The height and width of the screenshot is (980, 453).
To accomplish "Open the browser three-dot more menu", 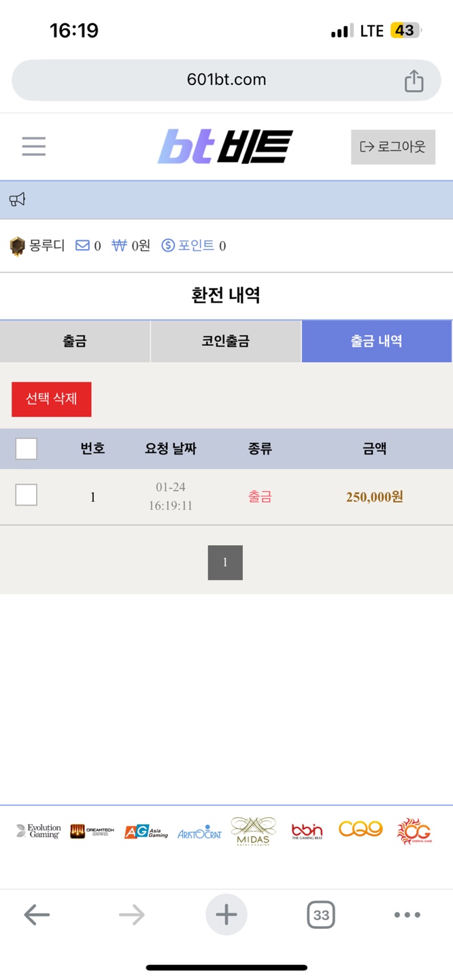I will 407,915.
